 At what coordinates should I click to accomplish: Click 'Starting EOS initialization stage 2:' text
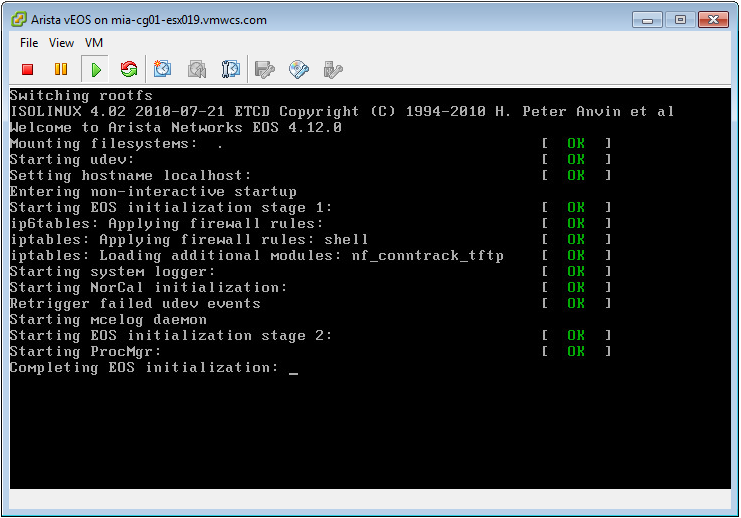[x=171, y=336]
